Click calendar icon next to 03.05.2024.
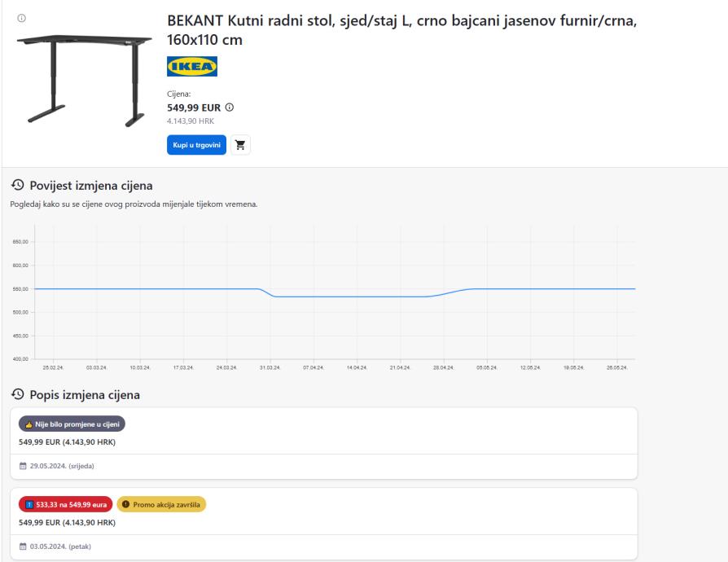 23,546
